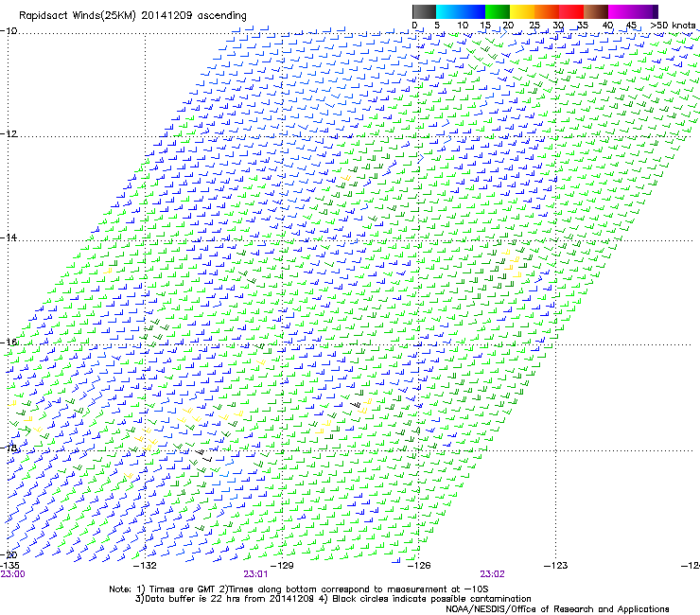Viewport: 700px width, 615px height.
Task: Click the note line starting 'Note: 1) Times are GMT'
Action: tap(299, 589)
